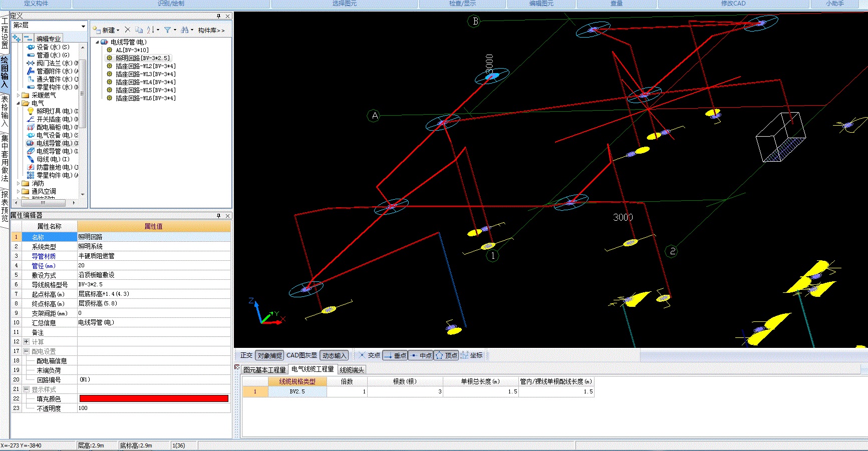Image resolution: width=868 pixels, height=451 pixels.
Task: Select 电缆导管(电) item
Action: click(52, 151)
